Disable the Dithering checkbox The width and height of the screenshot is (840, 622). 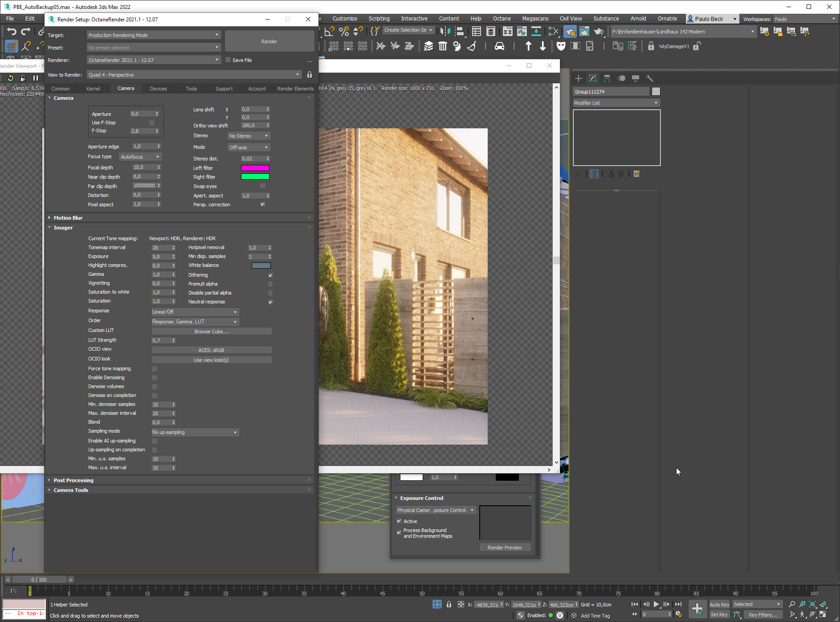(270, 275)
